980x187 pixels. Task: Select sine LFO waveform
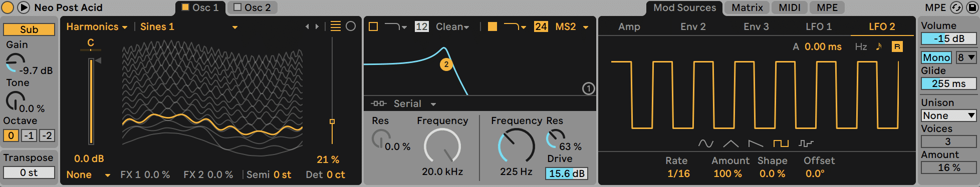705,143
